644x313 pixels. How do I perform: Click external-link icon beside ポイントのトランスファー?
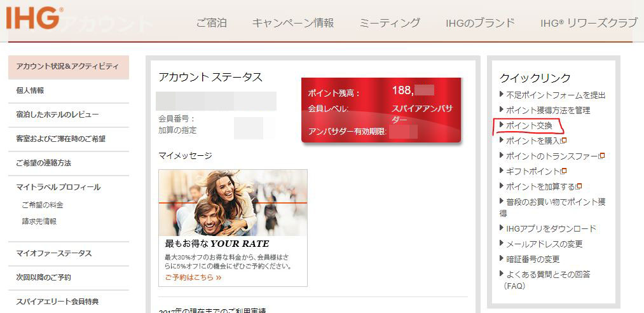[601, 156]
